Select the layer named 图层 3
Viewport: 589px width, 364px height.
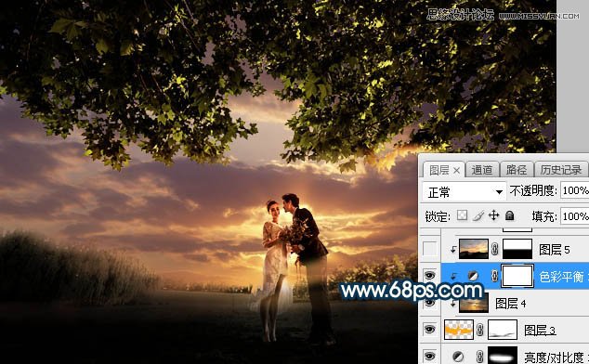pyautogui.click(x=540, y=331)
